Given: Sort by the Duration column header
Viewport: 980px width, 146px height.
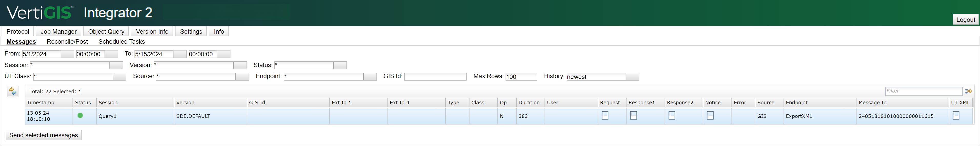Looking at the screenshot, I should (530, 103).
